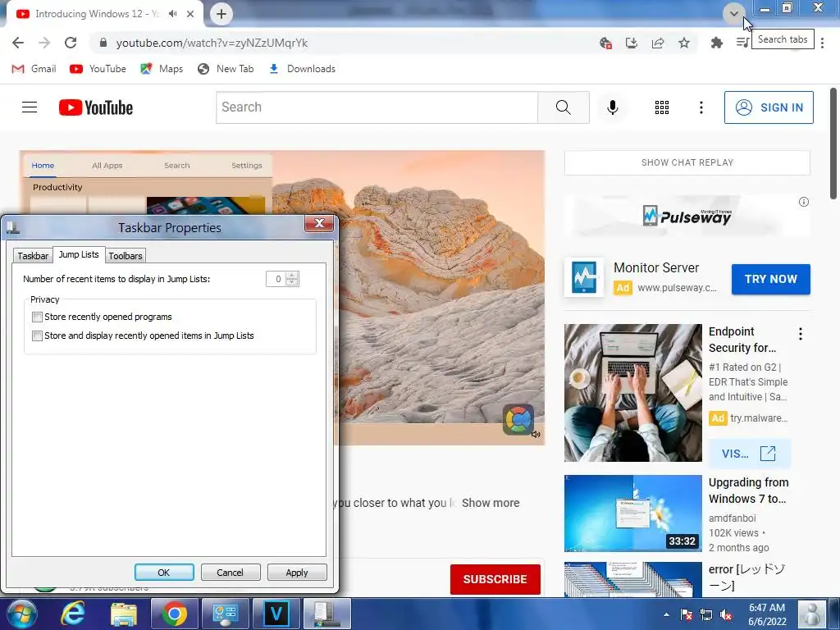Click the clock showing 6:47 AM
The width and height of the screenshot is (840, 630).
point(767,614)
